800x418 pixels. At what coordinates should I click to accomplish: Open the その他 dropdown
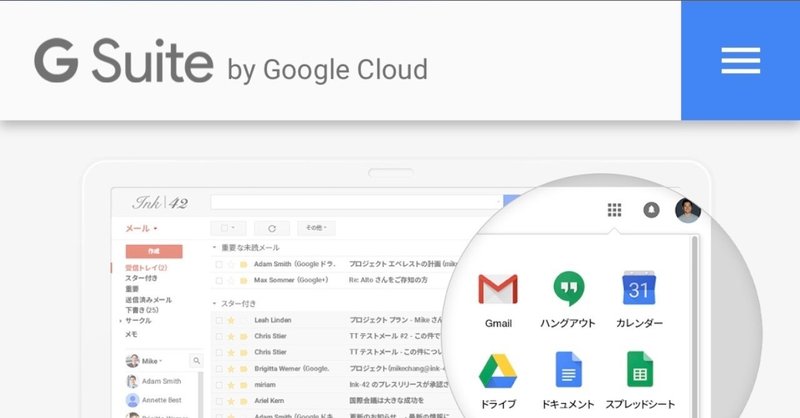(x=316, y=228)
